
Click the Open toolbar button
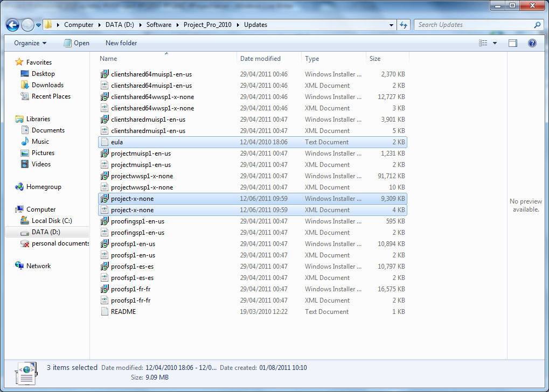click(x=77, y=43)
